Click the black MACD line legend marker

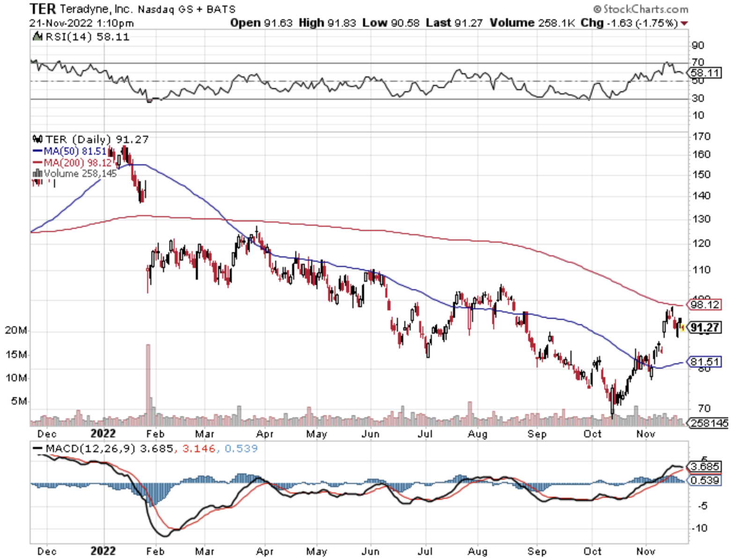tap(38, 449)
